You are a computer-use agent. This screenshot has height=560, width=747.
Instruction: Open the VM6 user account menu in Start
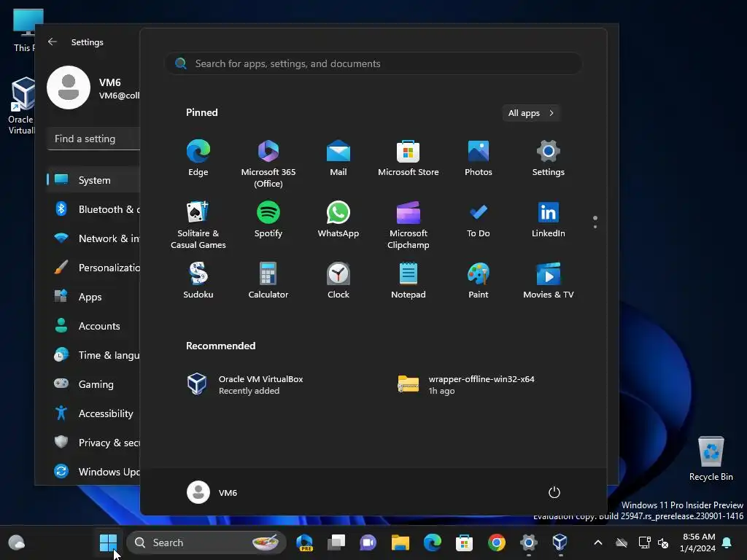click(x=212, y=492)
